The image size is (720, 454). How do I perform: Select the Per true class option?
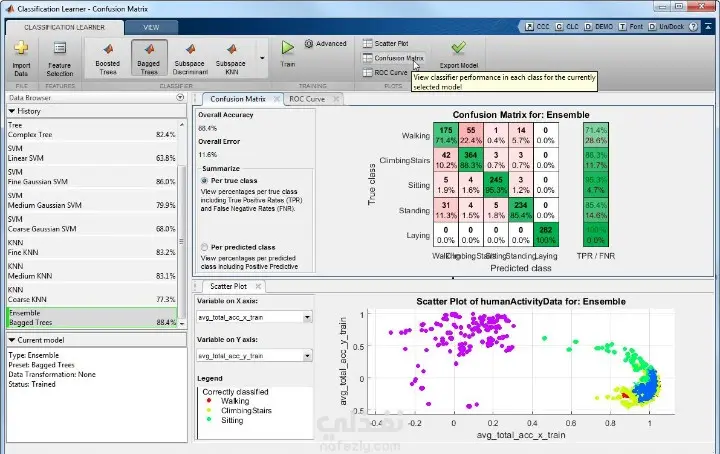(x=204, y=180)
